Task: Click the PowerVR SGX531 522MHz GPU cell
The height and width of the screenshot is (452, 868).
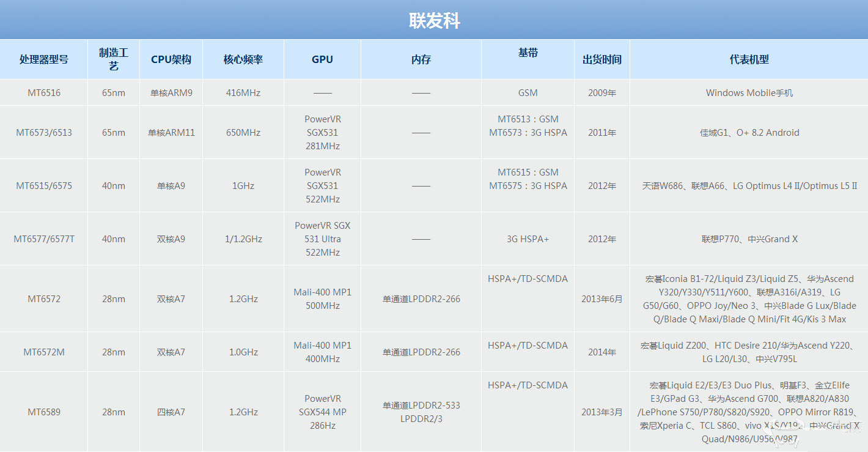Action: (322, 186)
